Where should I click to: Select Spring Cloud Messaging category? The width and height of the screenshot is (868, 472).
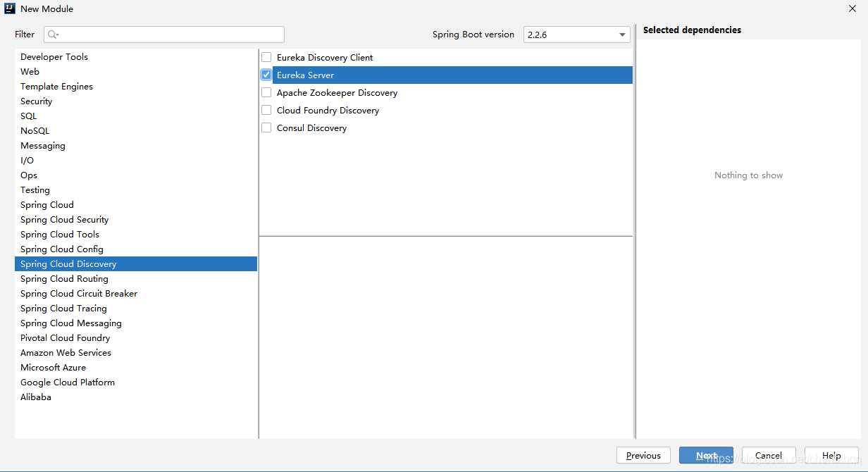(136, 323)
